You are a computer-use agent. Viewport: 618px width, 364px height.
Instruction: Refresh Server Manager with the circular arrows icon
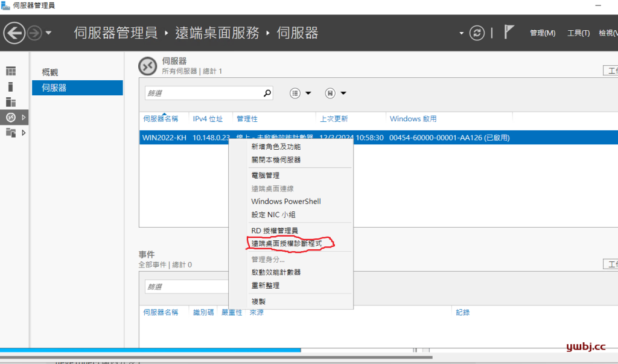pos(477,33)
